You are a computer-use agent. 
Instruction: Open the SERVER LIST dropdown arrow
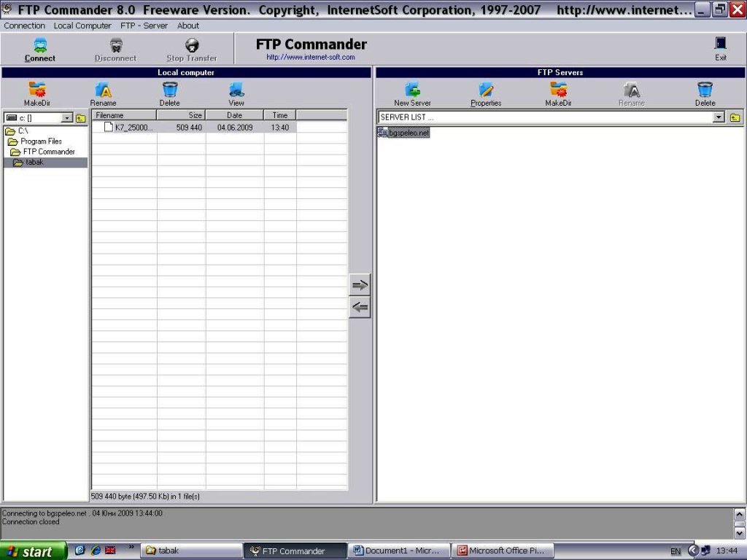719,117
